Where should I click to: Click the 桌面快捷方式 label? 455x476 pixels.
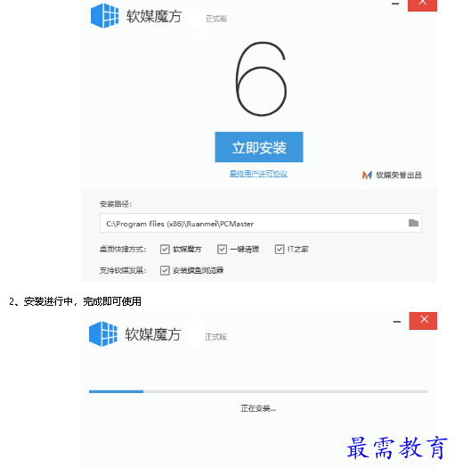(x=123, y=250)
